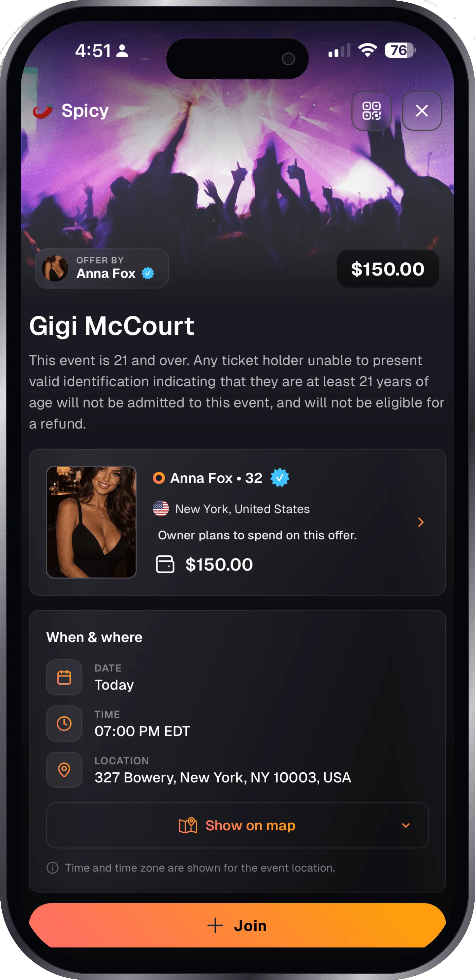Image resolution: width=475 pixels, height=980 pixels.
Task: Close the offer details screen
Action: 422,111
